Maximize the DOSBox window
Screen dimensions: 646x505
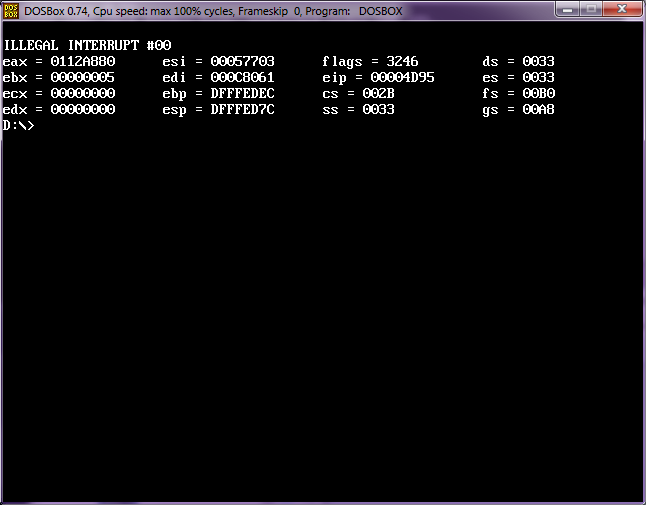coord(591,9)
